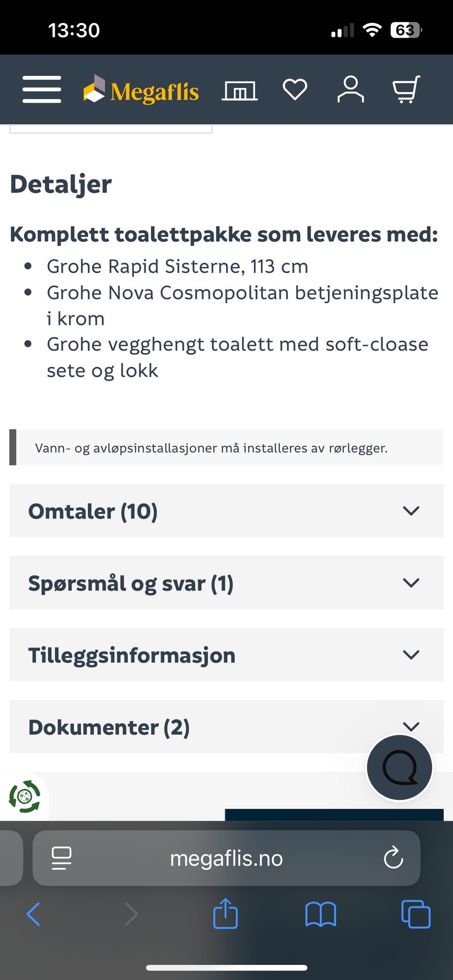Open the page settings aA menu
Screen dimensions: 453x980
60,858
